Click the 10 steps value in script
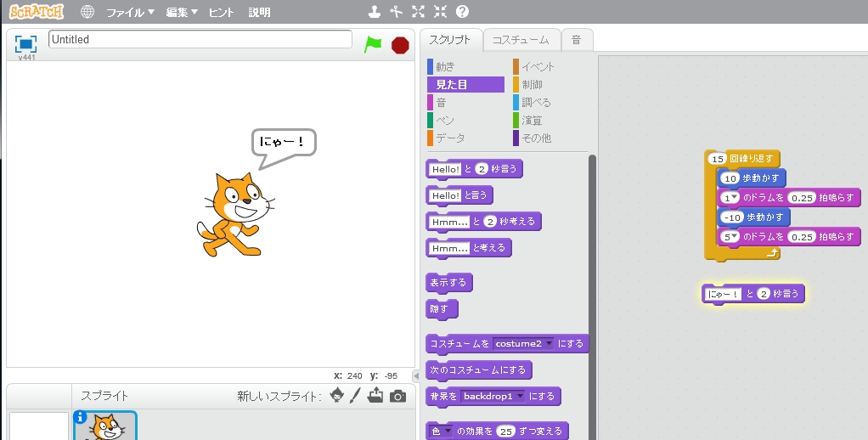 click(x=730, y=178)
